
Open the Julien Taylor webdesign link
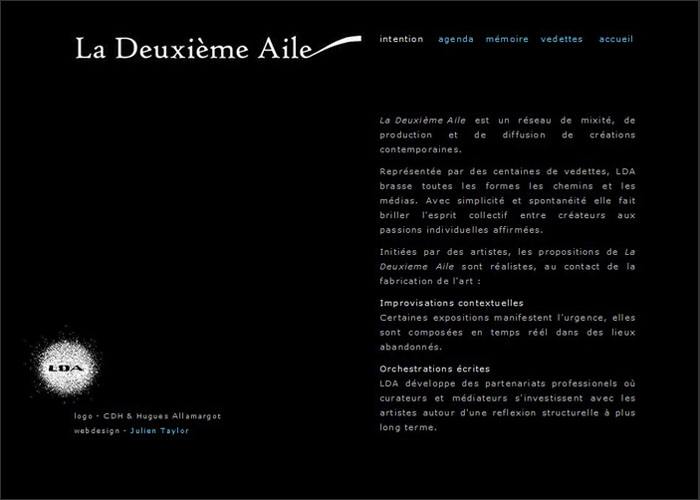click(x=159, y=431)
